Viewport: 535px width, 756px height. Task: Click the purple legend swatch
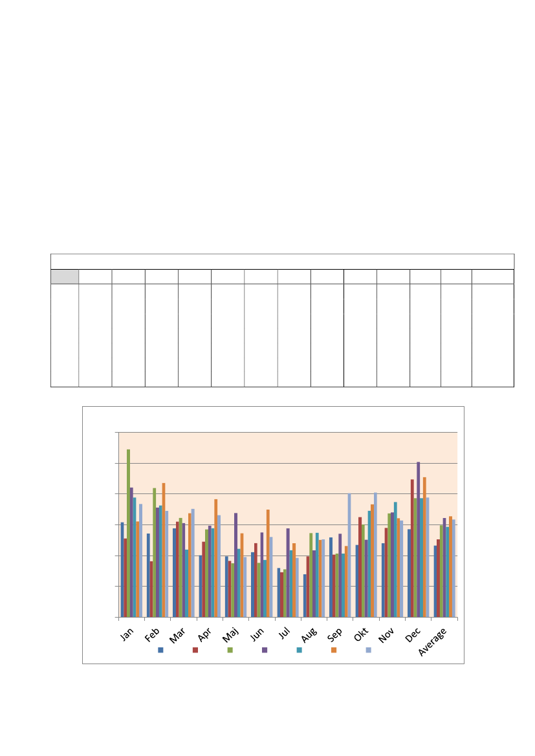[265, 650]
